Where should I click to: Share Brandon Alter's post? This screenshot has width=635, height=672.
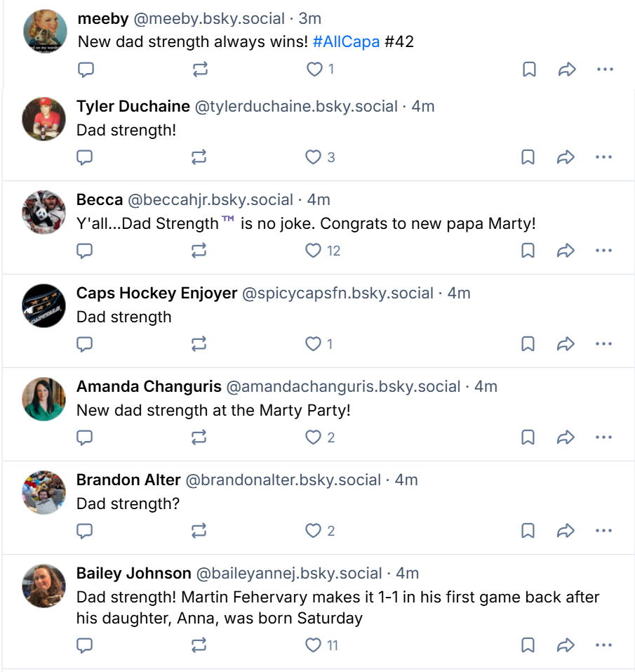(566, 531)
